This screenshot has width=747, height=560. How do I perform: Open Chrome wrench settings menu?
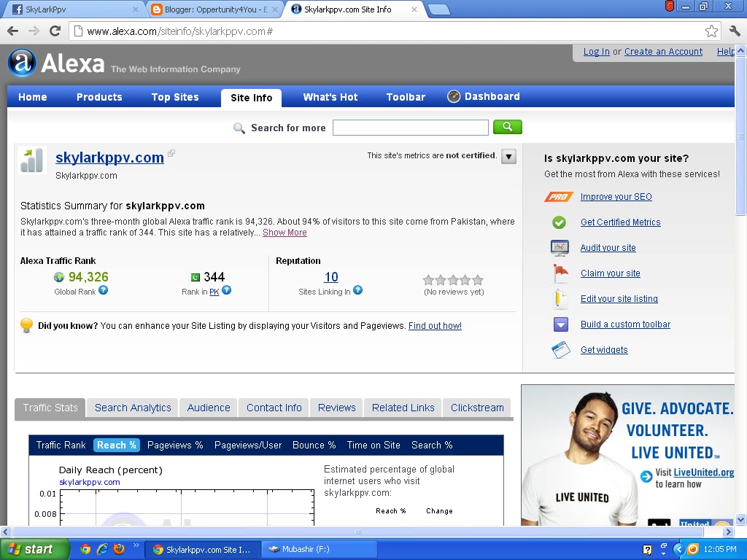[x=735, y=31]
